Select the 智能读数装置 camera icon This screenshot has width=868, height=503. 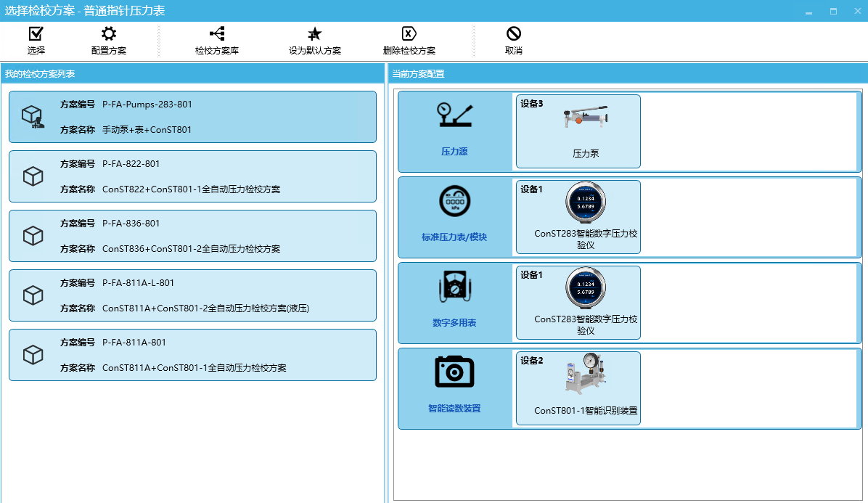pyautogui.click(x=454, y=372)
